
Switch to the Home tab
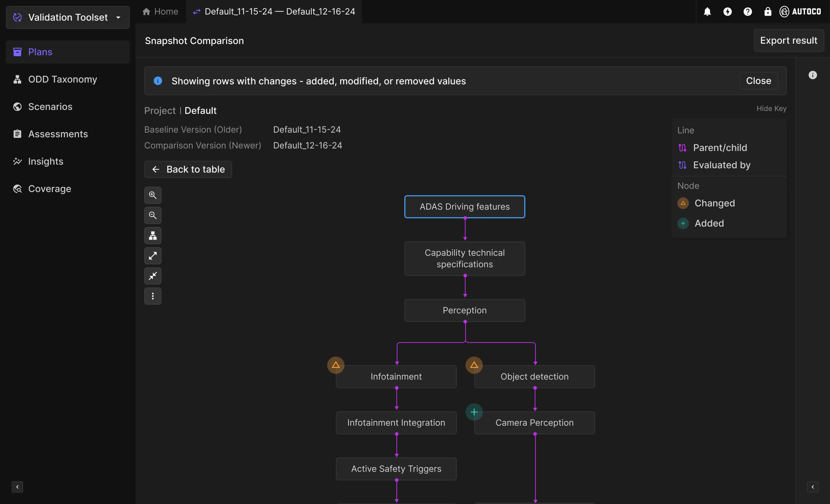coord(160,11)
